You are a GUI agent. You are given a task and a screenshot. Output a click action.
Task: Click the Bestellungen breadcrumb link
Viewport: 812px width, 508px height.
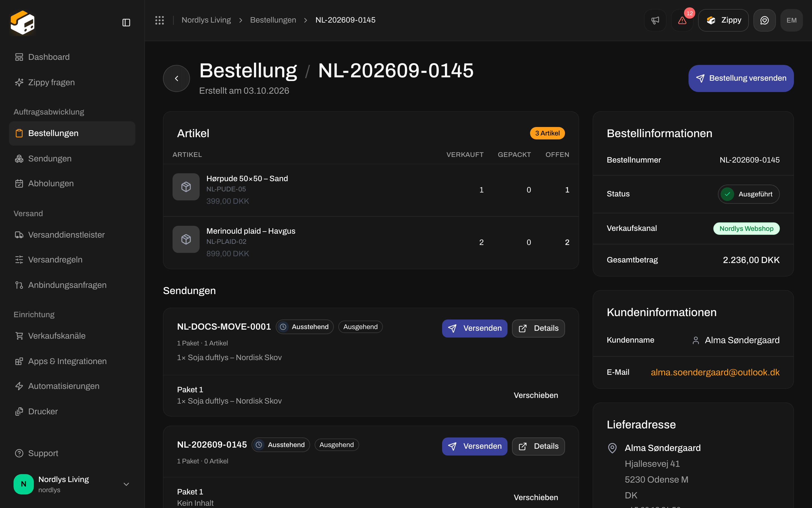273,20
